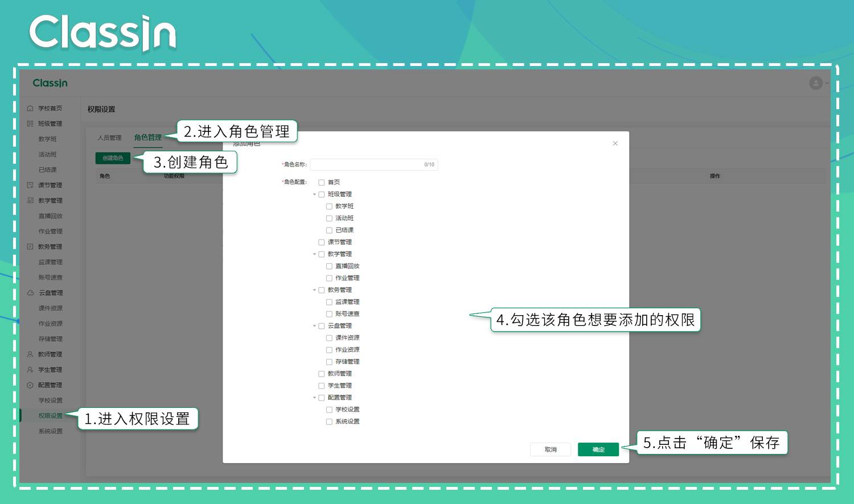Click the 班级管理 icon in the sidebar

(30, 123)
